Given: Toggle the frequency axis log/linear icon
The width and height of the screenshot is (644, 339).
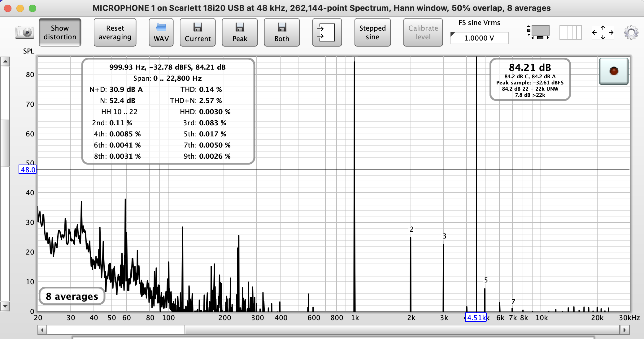Looking at the screenshot, I should 571,32.
